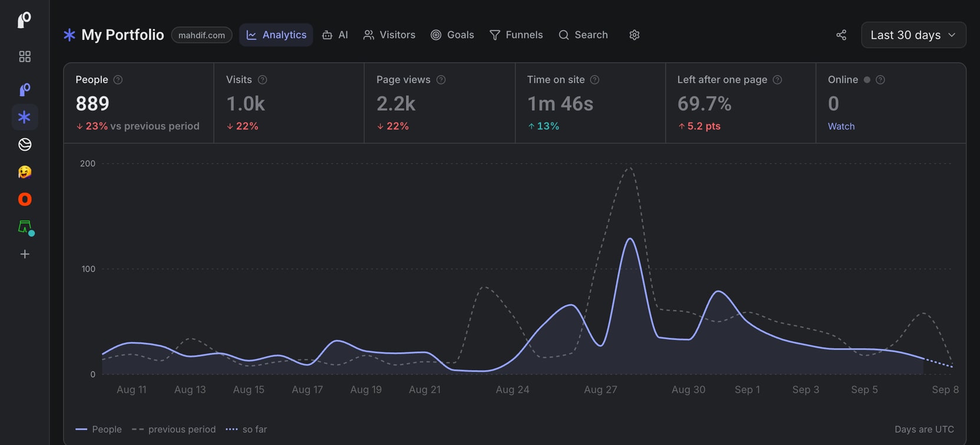Open the swirled ball site icon in sidebar
The image size is (980, 445).
coord(25,144)
